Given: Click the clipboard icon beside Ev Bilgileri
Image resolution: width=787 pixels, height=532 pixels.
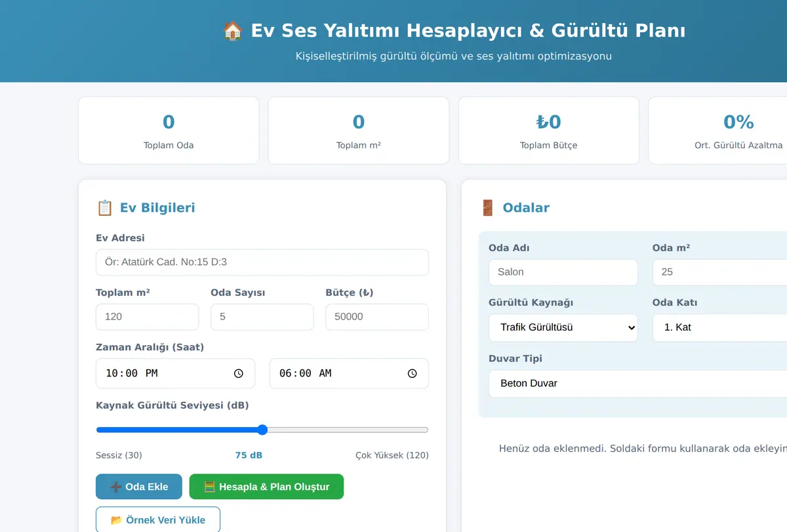Looking at the screenshot, I should click(104, 208).
